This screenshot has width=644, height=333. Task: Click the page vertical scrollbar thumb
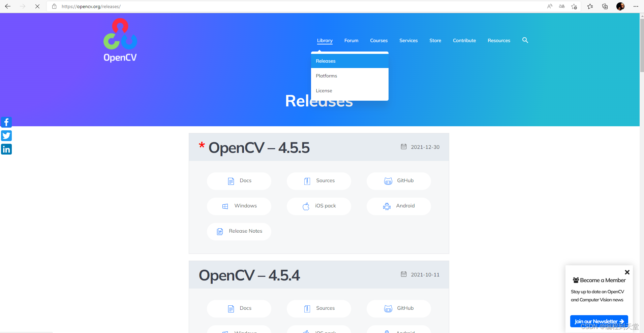pos(642,45)
